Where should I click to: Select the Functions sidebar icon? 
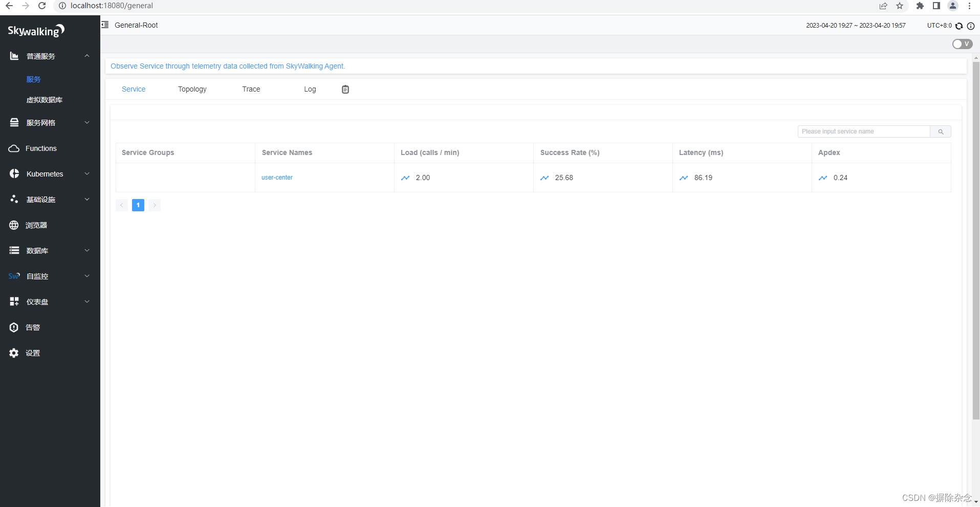click(40, 148)
